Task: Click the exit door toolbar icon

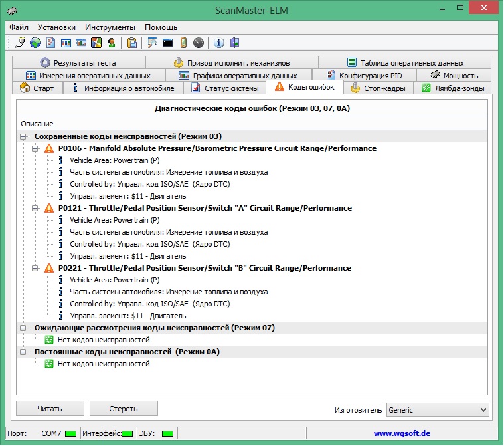Action: (234, 43)
